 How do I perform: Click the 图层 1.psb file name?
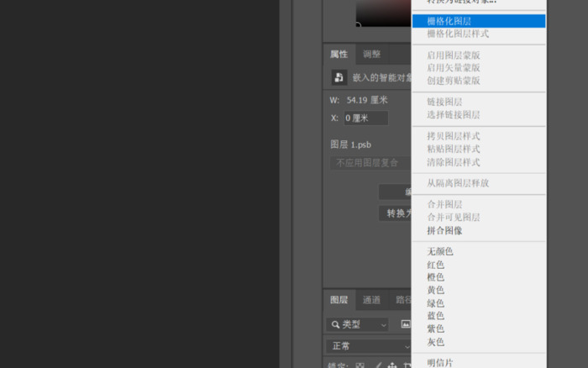[x=350, y=145]
